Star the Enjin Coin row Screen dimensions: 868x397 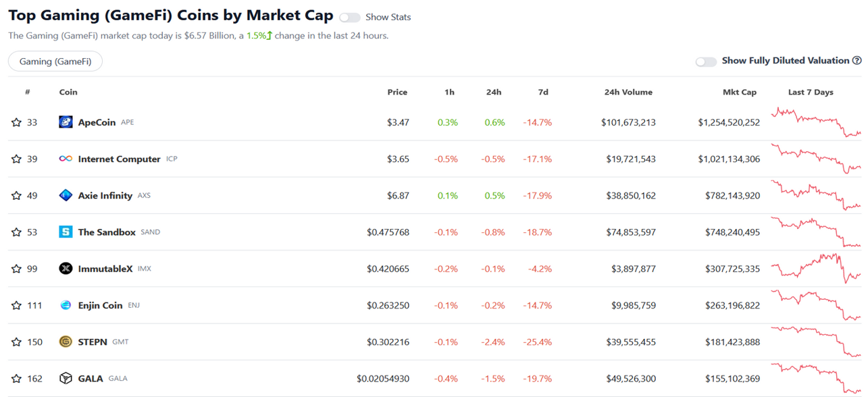pos(16,305)
